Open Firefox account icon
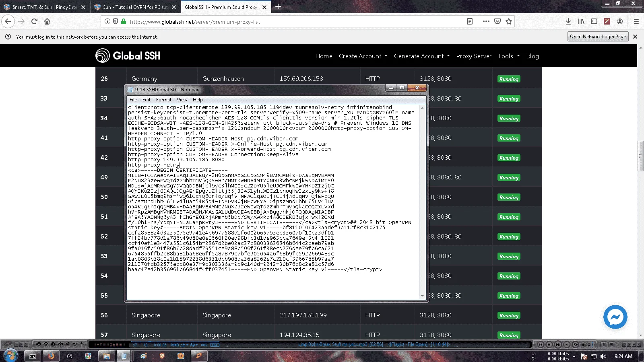This screenshot has height=362, width=644. pyautogui.click(x=620, y=21)
